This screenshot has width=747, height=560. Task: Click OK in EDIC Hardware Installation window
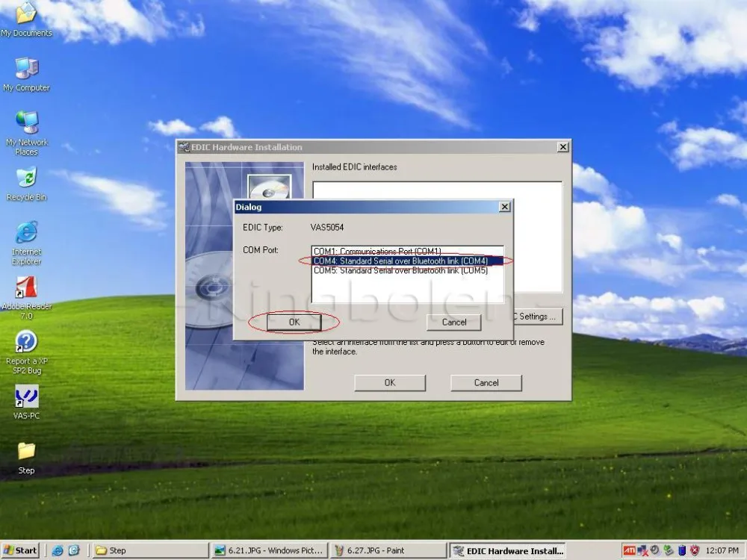point(390,383)
